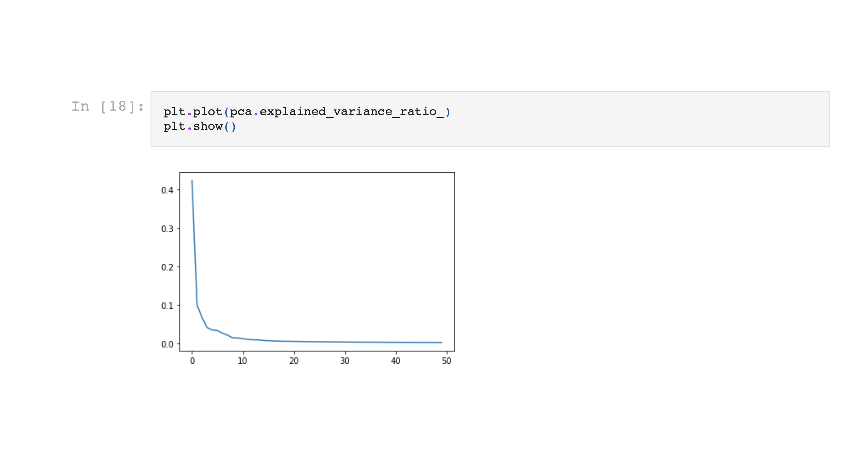This screenshot has width=868, height=450.
Task: Click the word plot in first line
Action: point(207,112)
